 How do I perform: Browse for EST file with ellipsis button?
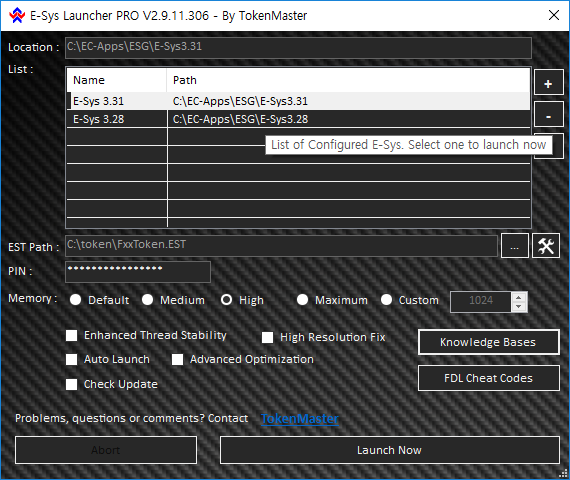coord(514,246)
